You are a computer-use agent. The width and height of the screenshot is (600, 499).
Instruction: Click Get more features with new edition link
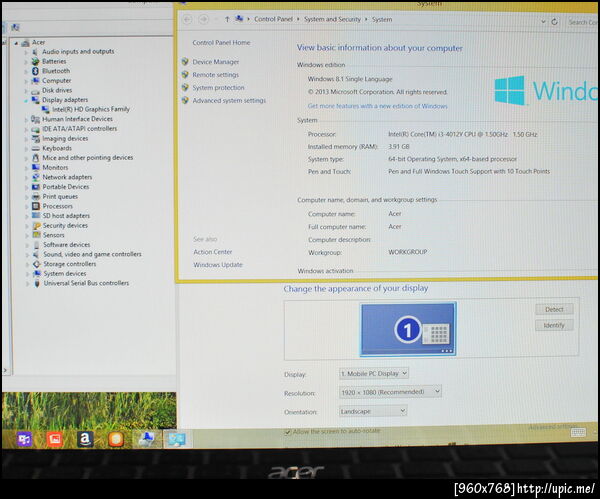(x=377, y=106)
